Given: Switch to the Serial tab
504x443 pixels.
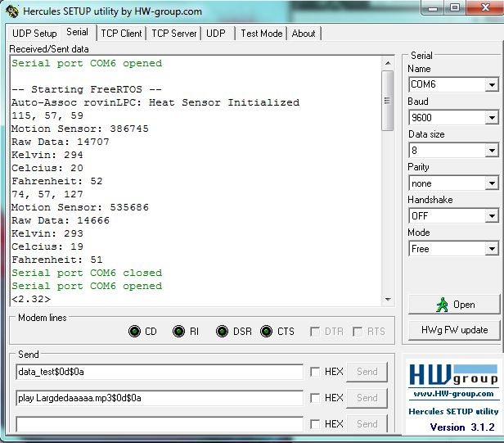Looking at the screenshot, I should [78, 32].
